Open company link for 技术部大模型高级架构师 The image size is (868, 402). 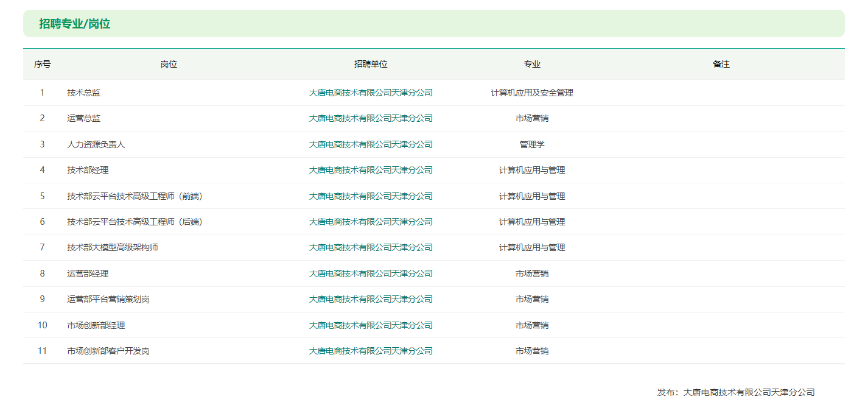tap(371, 247)
